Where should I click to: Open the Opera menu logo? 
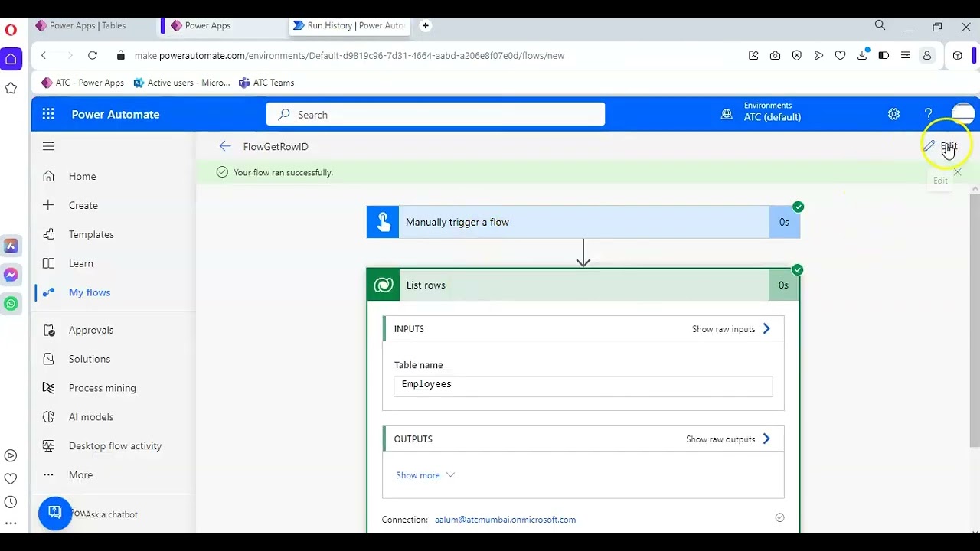pos(11,30)
